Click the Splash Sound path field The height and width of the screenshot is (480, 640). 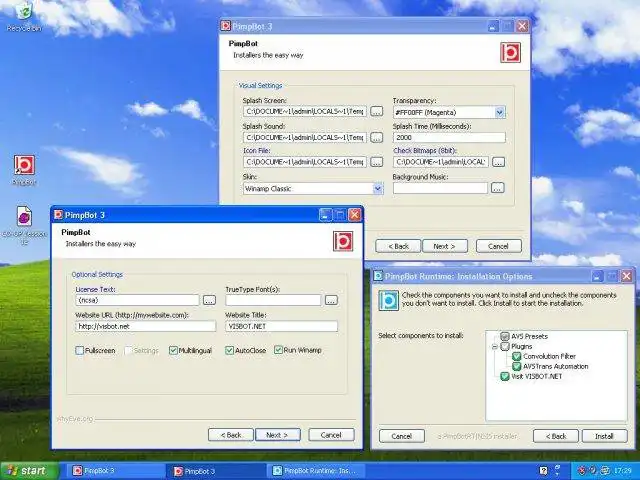click(305, 138)
